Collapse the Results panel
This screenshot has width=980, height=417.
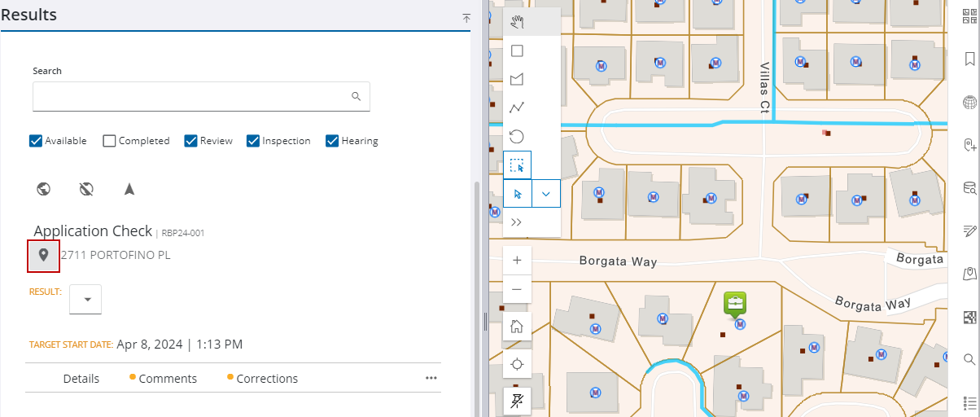coord(466,18)
